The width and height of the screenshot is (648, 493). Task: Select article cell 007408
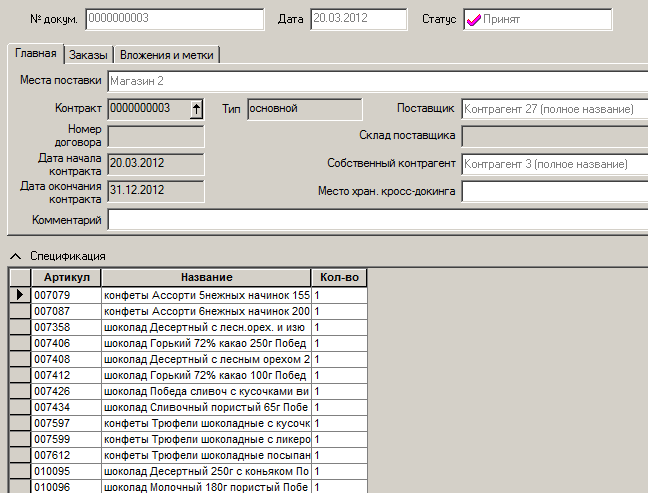click(x=66, y=359)
